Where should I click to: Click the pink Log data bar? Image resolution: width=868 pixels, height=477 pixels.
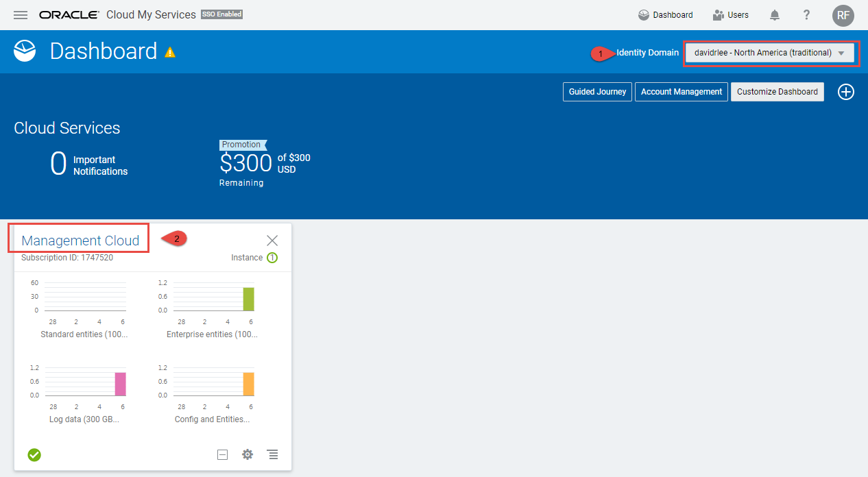[x=121, y=384]
